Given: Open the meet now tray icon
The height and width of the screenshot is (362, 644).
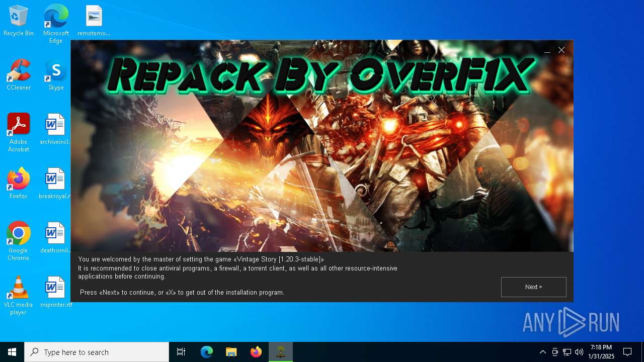Looking at the screenshot, I should [x=555, y=352].
